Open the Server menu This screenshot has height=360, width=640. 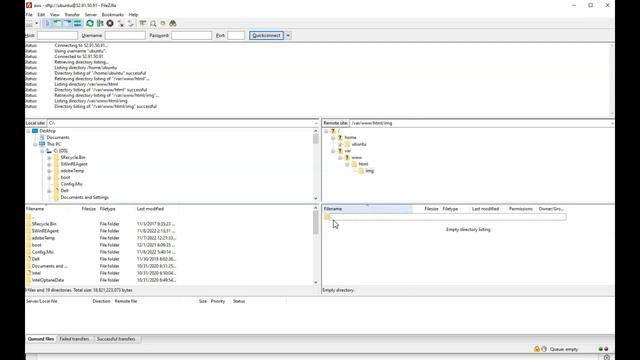click(91, 15)
